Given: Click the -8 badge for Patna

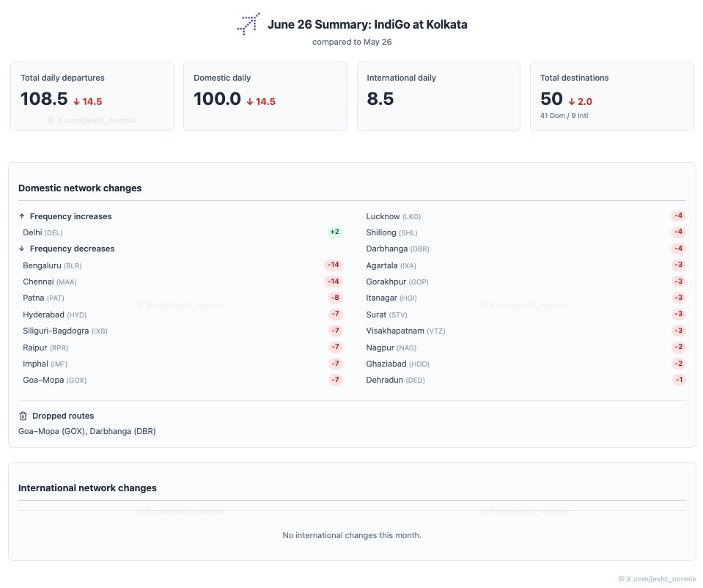Looking at the screenshot, I should pos(335,298).
